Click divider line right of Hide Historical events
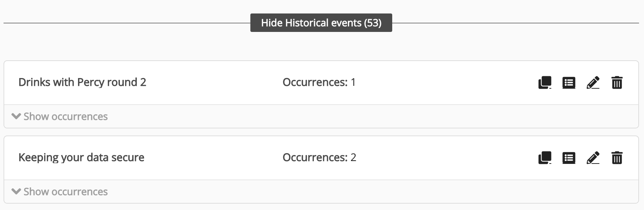The image size is (644, 210). (515, 23)
